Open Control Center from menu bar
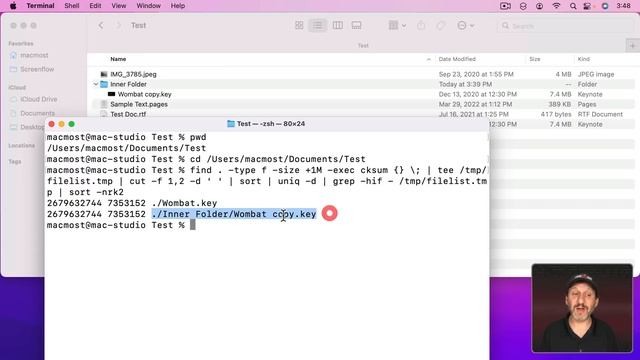This screenshot has width=640, height=360. click(588, 6)
